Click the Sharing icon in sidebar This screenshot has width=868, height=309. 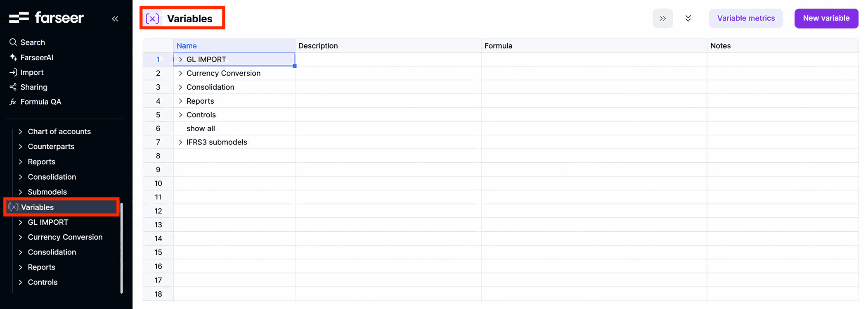pyautogui.click(x=13, y=87)
